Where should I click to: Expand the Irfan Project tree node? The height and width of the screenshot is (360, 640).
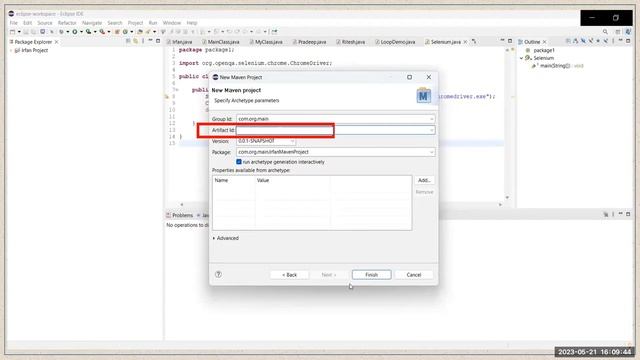pyautogui.click(x=11, y=51)
